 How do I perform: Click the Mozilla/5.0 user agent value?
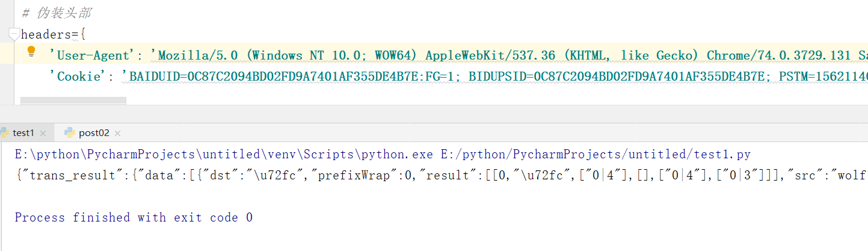(508, 55)
